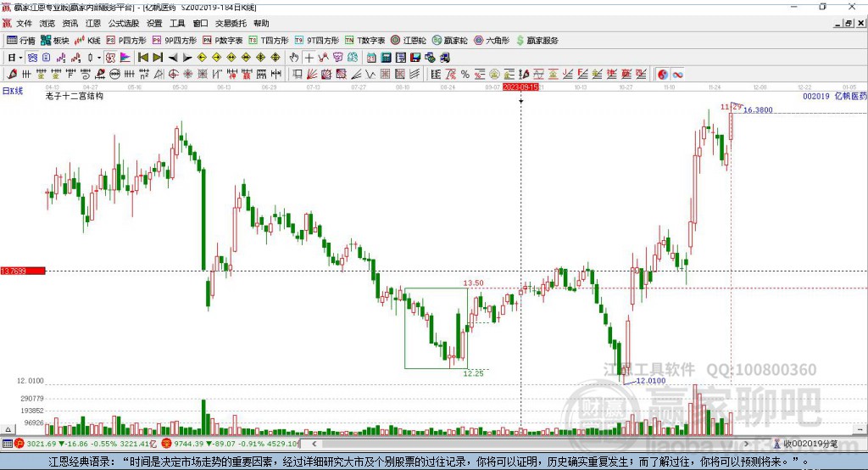868x470 pixels.
Task: Select the crosshair cursor tool
Action: pyautogui.click(x=309, y=57)
